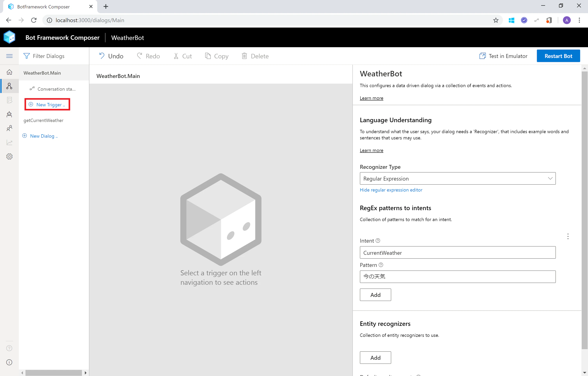This screenshot has width=588, height=376.
Task: Select the Conversation started trigger
Action: 54,89
